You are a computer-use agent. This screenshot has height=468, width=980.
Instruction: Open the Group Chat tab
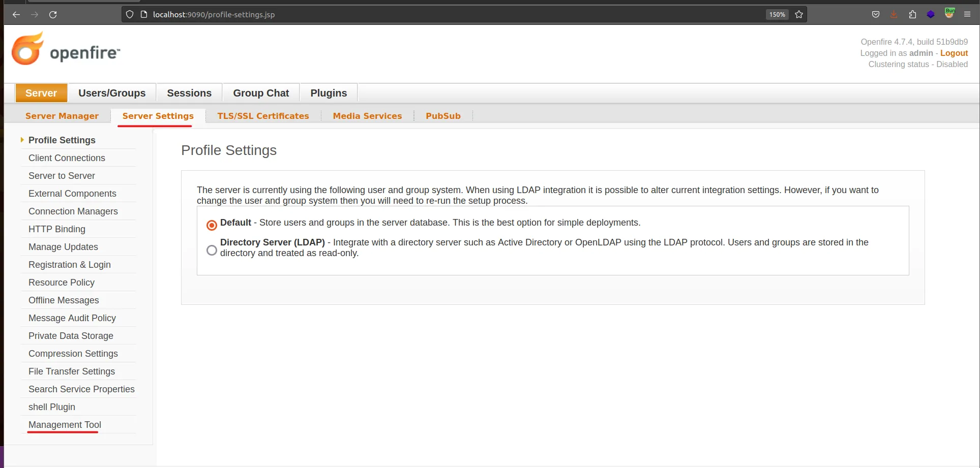pos(260,92)
